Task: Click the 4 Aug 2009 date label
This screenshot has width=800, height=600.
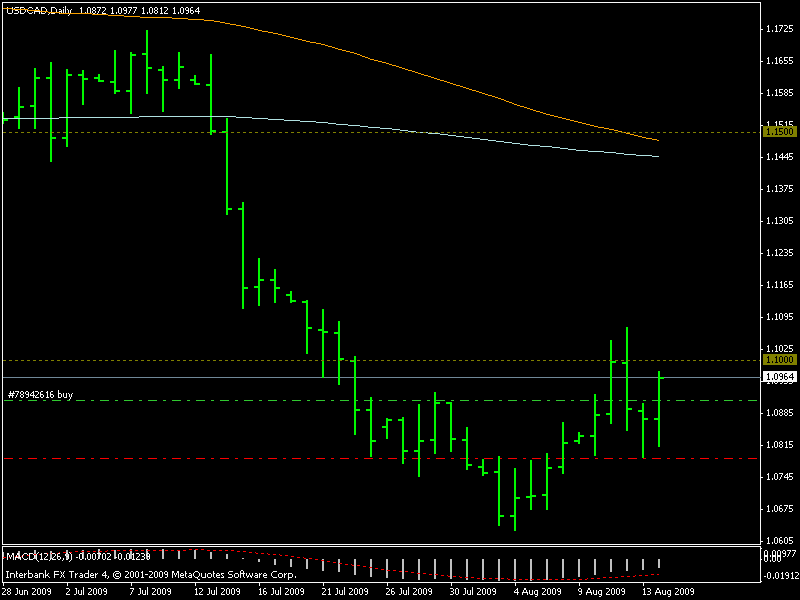Action: click(x=537, y=591)
